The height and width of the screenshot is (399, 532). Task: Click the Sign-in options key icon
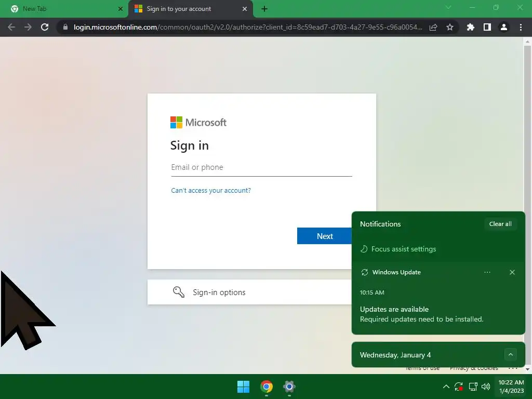[179, 292]
